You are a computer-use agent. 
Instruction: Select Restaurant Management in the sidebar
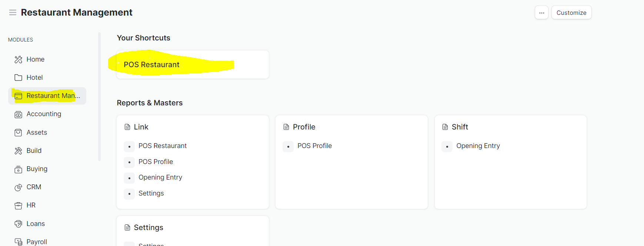(x=47, y=96)
